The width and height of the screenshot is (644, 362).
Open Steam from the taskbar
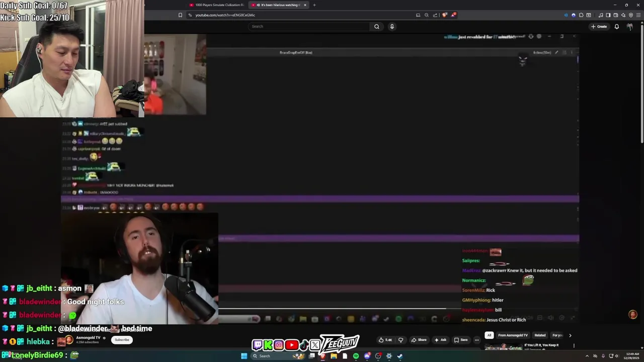click(400, 356)
